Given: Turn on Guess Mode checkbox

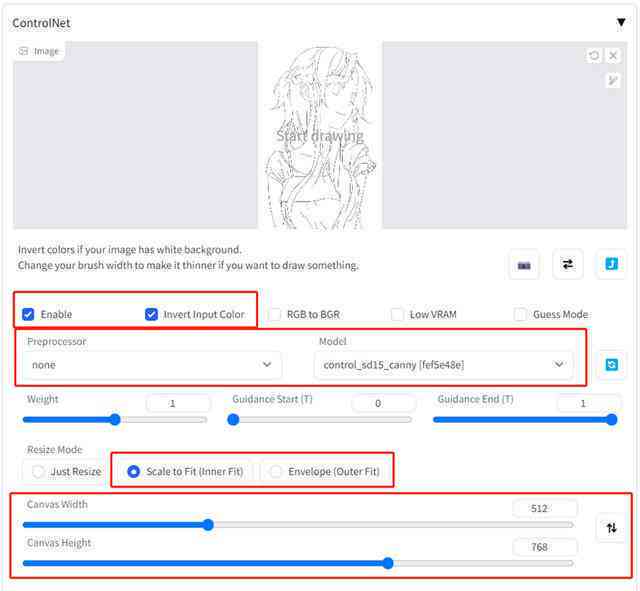Looking at the screenshot, I should point(520,314).
